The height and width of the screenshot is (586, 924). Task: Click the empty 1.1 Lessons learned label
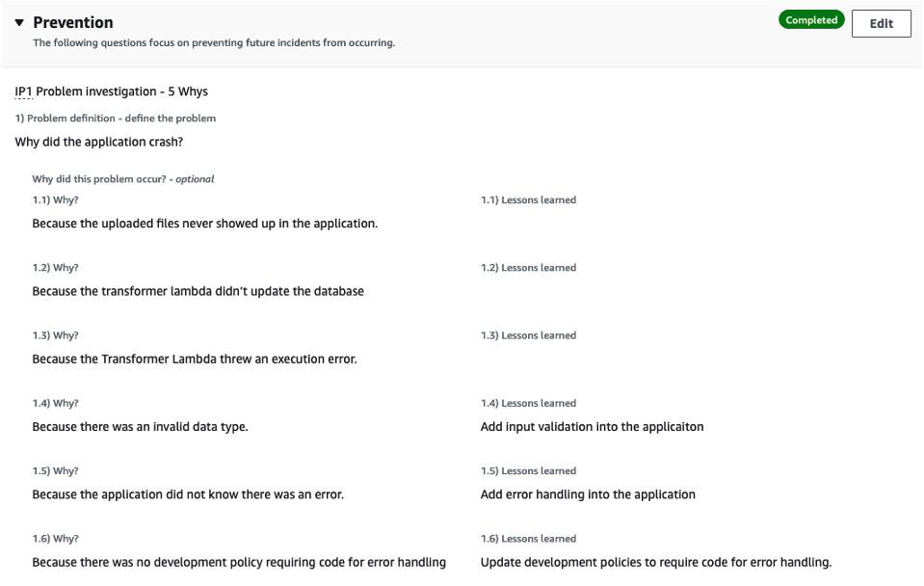click(x=528, y=200)
